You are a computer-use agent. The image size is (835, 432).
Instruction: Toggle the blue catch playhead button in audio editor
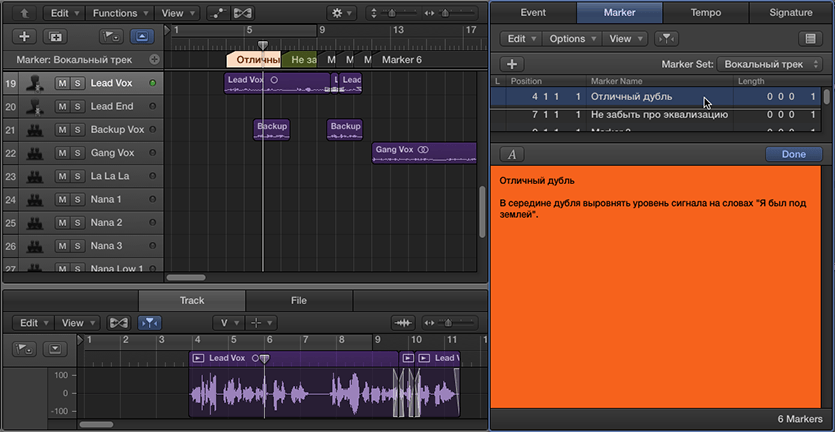[x=150, y=323]
